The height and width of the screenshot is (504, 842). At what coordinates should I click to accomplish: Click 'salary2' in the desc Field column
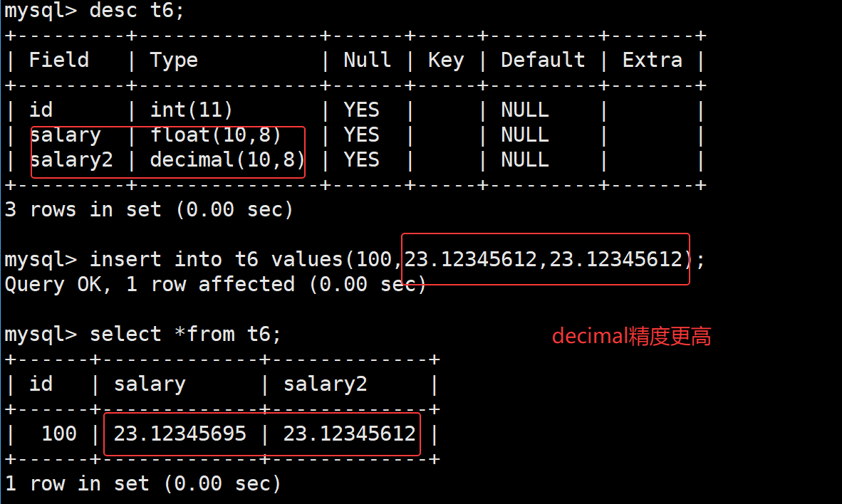71,160
